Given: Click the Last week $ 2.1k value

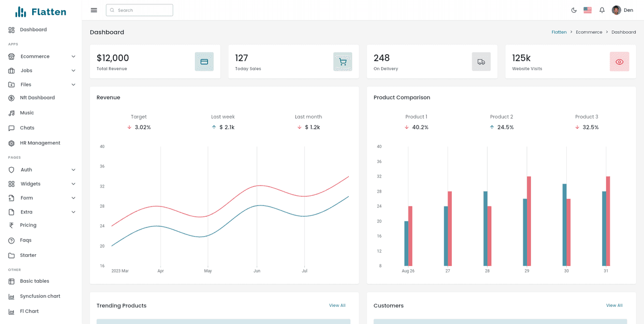Looking at the screenshot, I should (226, 127).
